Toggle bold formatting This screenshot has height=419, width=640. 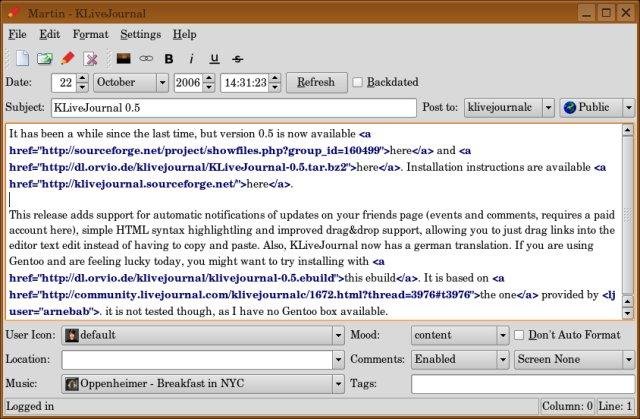[x=169, y=59]
